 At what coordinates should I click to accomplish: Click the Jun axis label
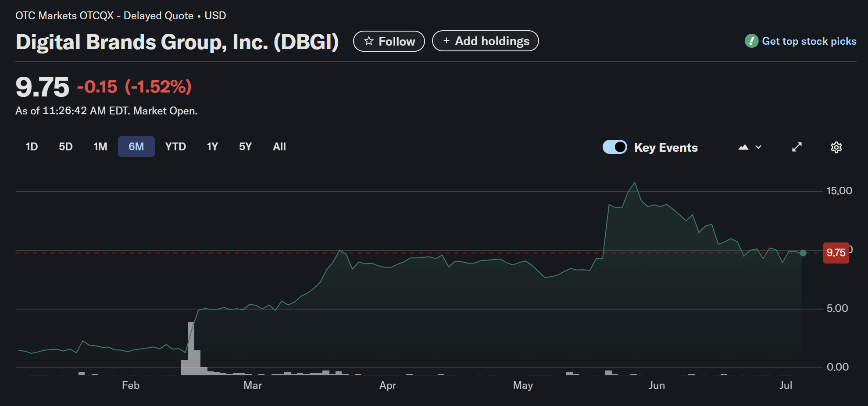657,385
